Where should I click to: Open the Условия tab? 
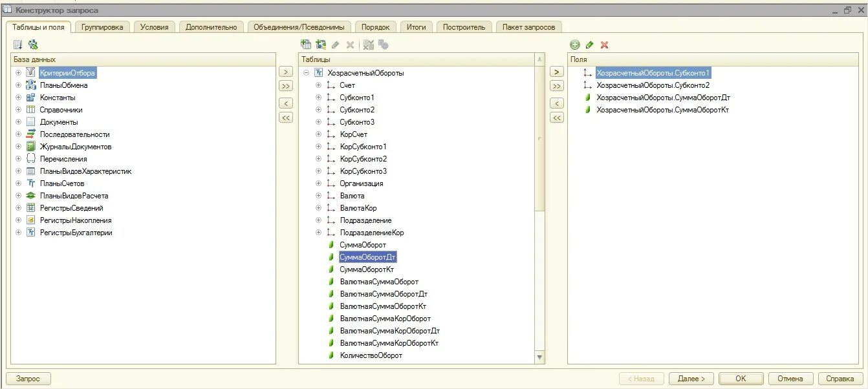pos(155,26)
